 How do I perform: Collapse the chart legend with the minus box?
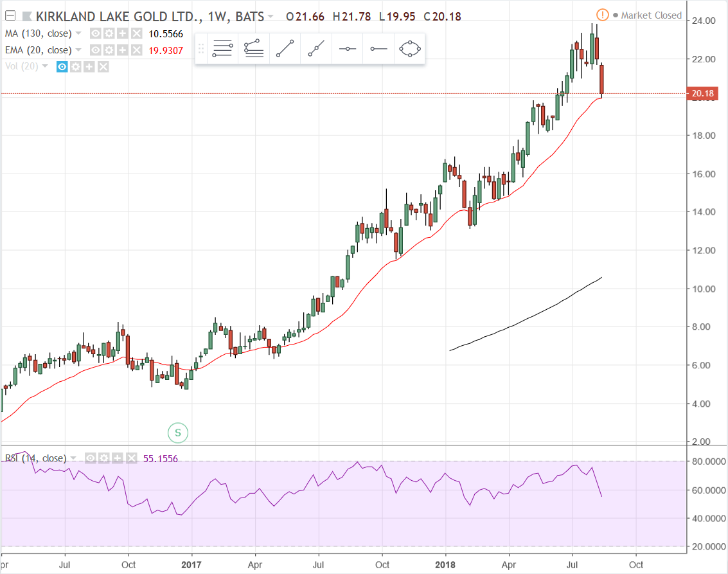click(x=10, y=16)
